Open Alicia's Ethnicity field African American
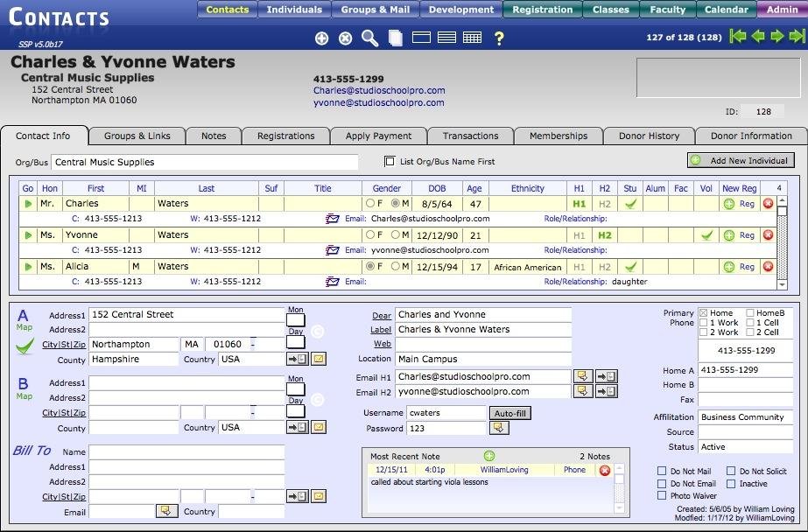 528,267
